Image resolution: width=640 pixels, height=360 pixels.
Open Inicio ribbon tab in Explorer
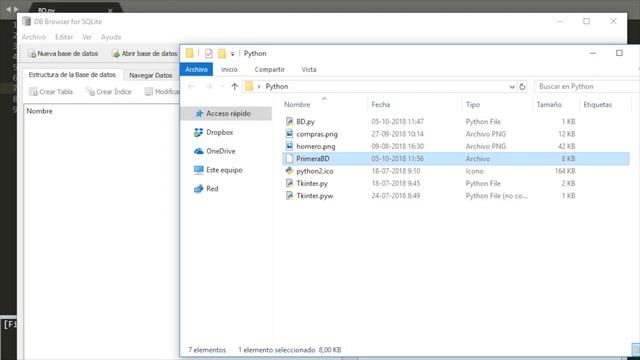coord(229,69)
